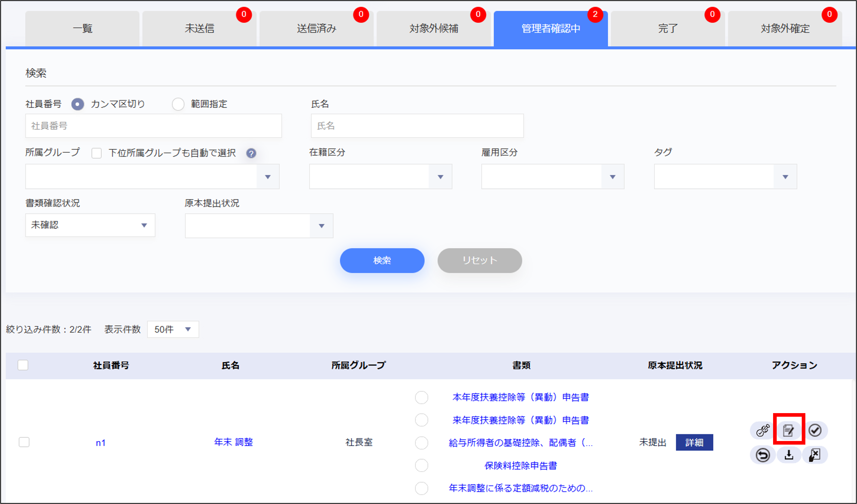857x504 pixels.
Task: Click the 社員番号 text input field
Action: (x=153, y=126)
